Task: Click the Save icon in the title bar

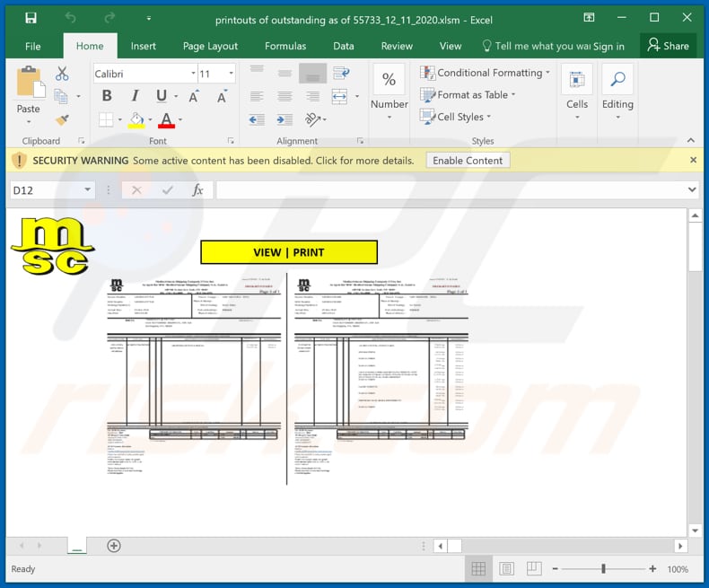Action: click(x=31, y=18)
